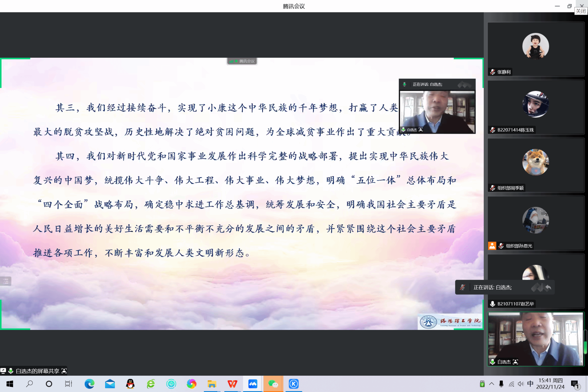Click 张静利's muted microphone icon
The height and width of the screenshot is (392, 588).
pyautogui.click(x=493, y=72)
